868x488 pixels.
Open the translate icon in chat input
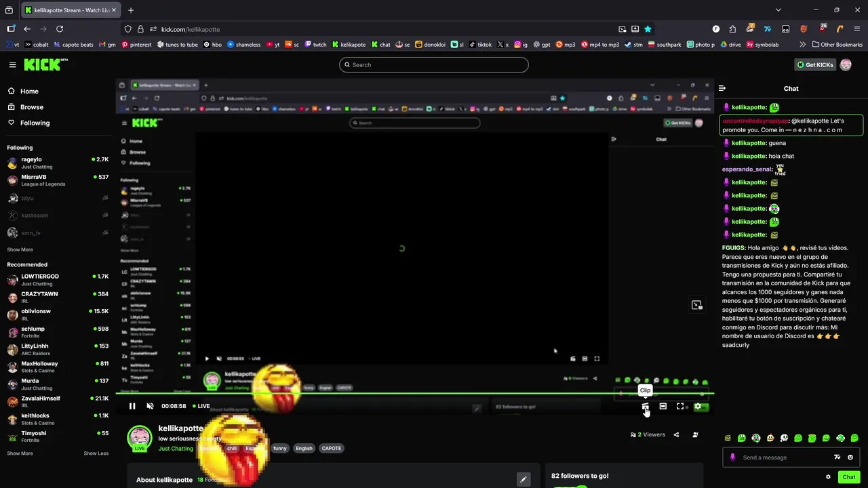pyautogui.click(x=837, y=457)
